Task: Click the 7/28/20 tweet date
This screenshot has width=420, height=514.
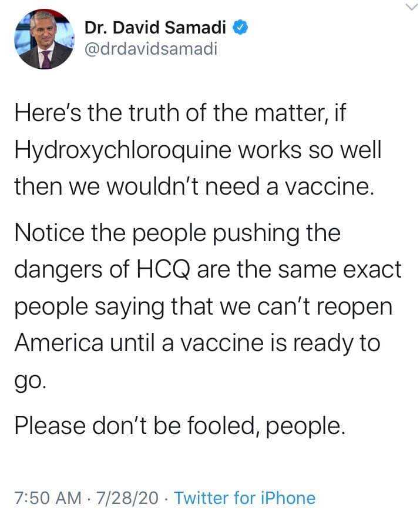Action: [127, 498]
